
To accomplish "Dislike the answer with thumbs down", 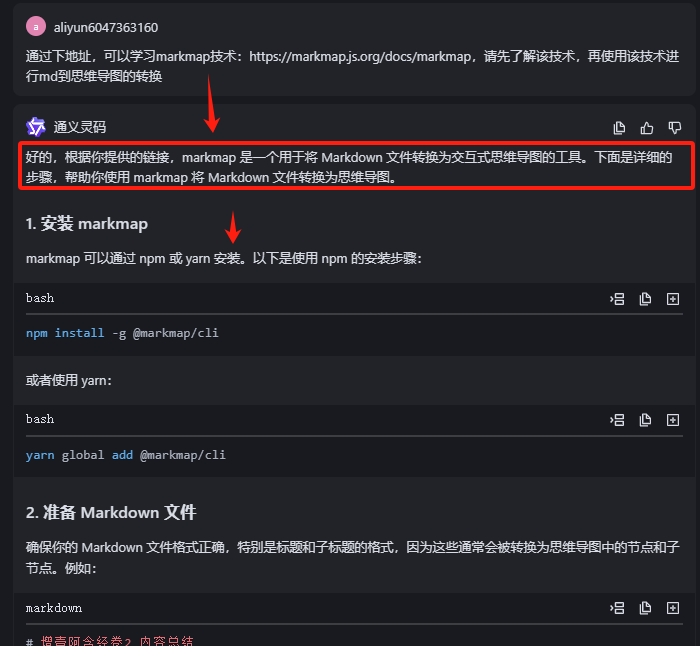I will click(675, 128).
